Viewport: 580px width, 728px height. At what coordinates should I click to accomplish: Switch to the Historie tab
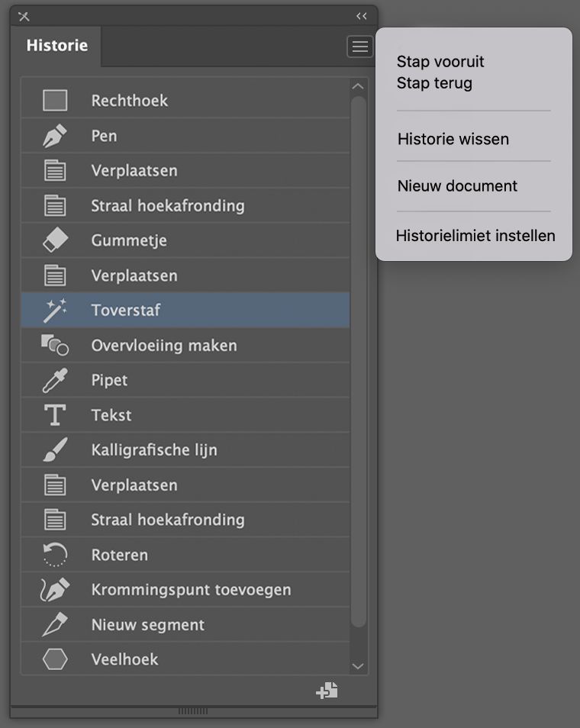point(57,46)
